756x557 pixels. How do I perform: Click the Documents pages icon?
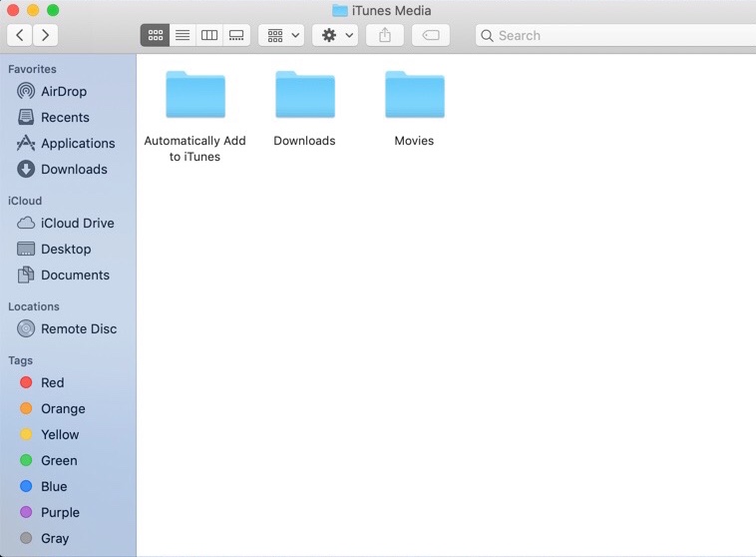(x=26, y=275)
